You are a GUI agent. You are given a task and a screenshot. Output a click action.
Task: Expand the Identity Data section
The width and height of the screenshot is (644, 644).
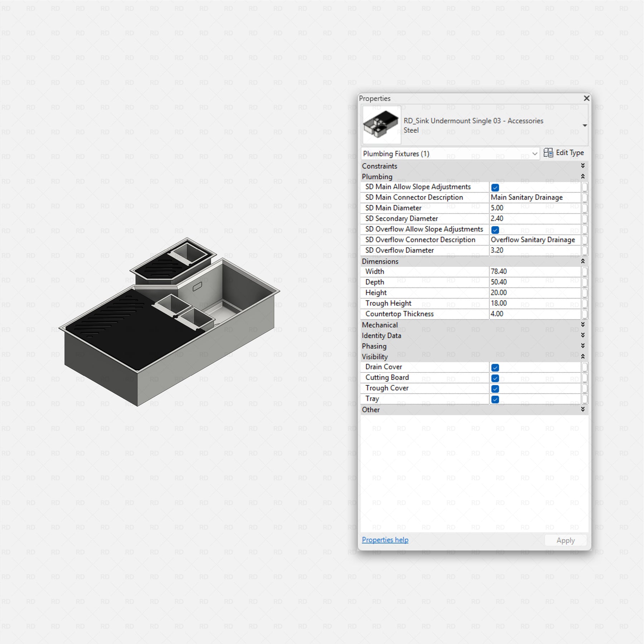coord(582,335)
